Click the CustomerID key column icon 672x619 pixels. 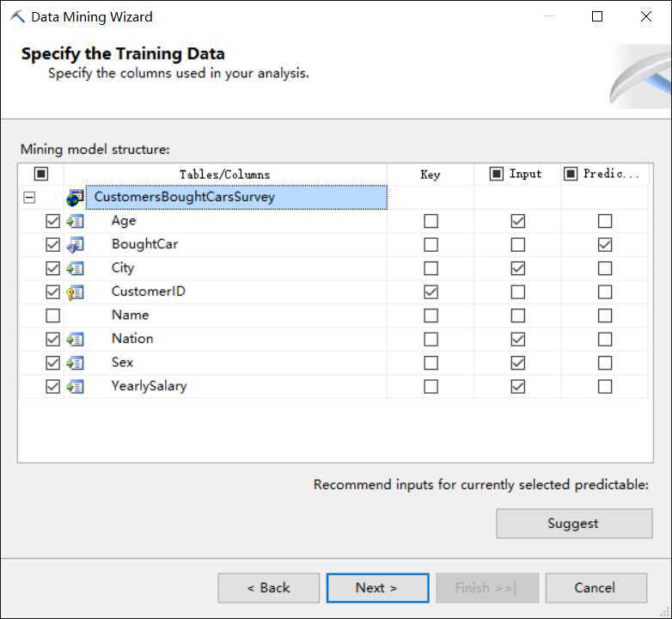pyautogui.click(x=76, y=291)
